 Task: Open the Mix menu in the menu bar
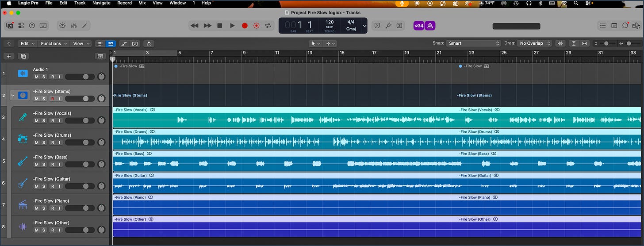click(142, 3)
